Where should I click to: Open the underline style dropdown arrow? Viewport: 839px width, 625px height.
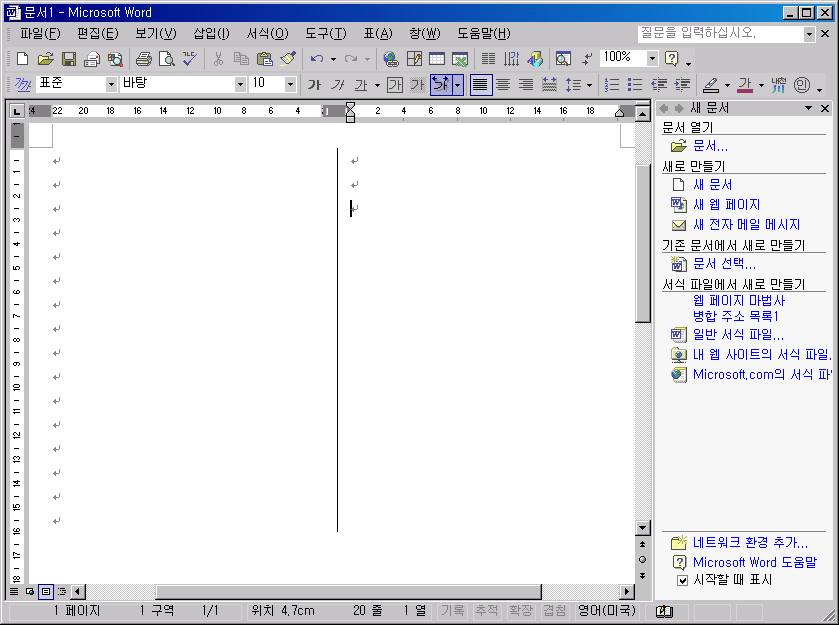377,85
